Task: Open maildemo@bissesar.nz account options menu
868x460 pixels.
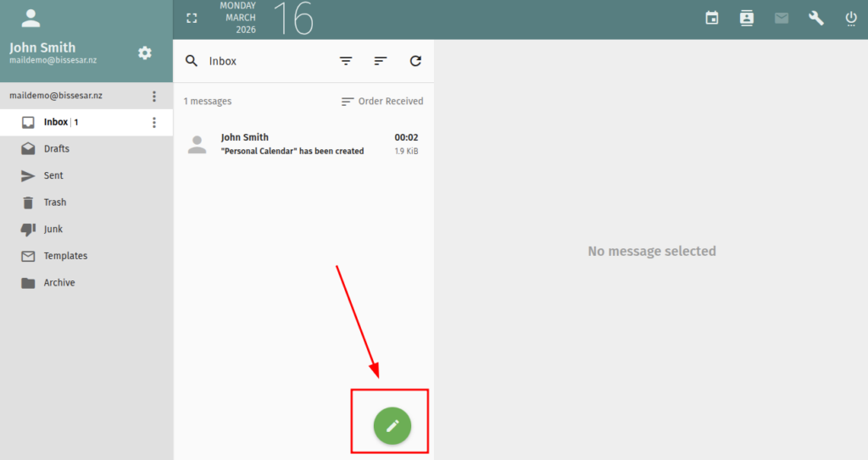Action: tap(153, 96)
